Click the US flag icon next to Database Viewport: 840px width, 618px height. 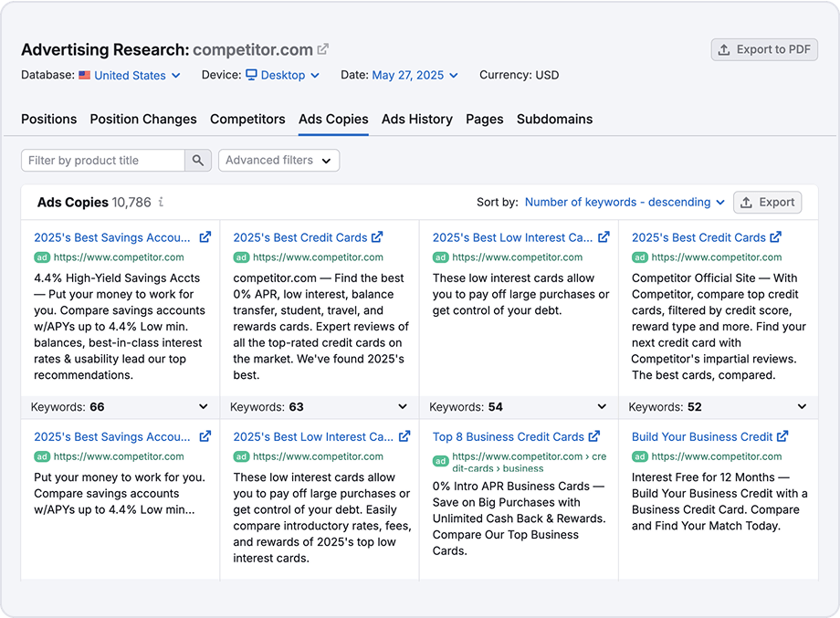[x=84, y=76]
